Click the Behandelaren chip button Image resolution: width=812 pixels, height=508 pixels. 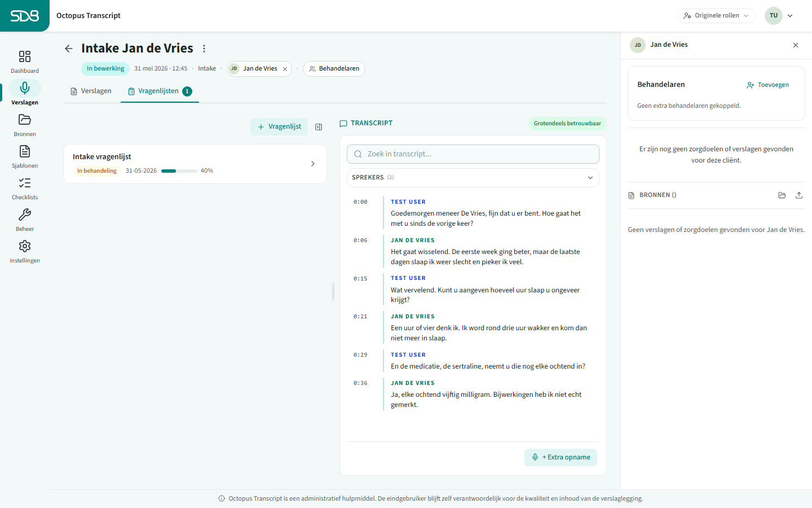pyautogui.click(x=334, y=69)
